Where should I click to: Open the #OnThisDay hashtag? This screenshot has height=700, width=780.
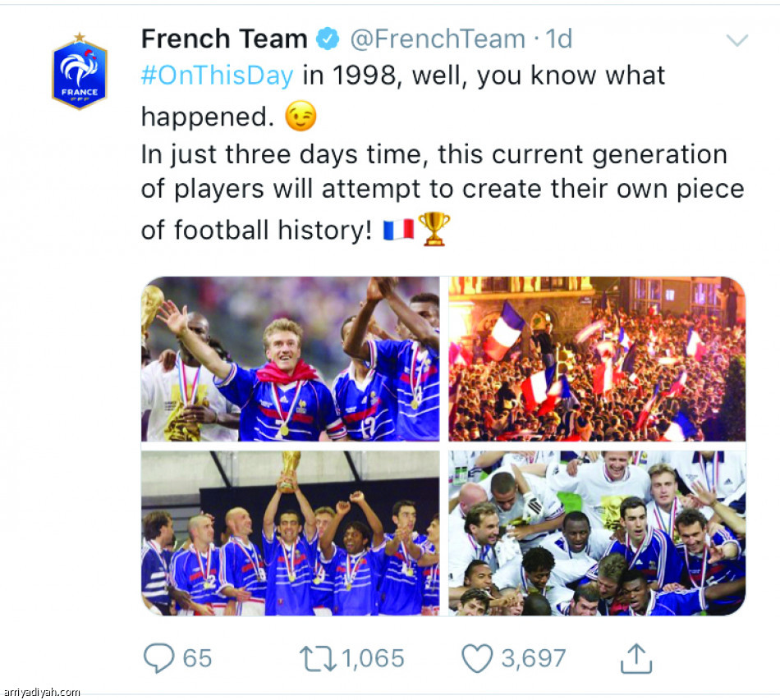tap(217, 75)
